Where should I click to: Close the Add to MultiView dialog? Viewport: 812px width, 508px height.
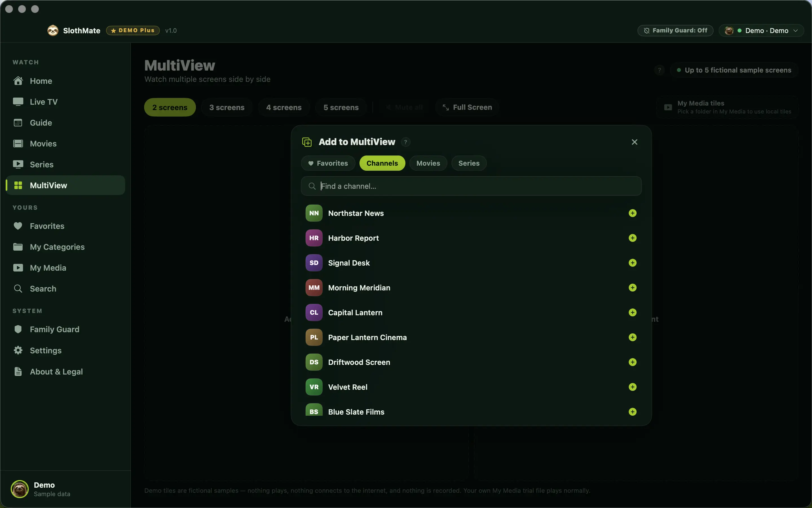coord(634,142)
